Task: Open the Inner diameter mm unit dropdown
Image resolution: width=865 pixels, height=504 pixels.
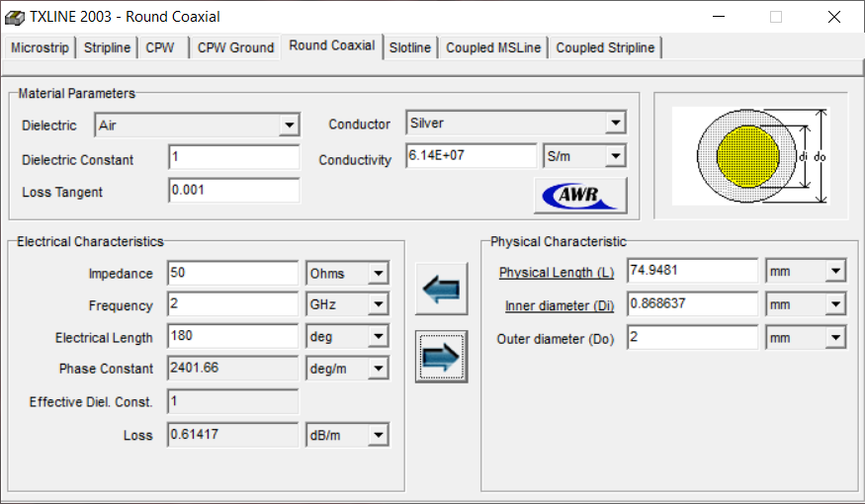Action: (x=835, y=304)
